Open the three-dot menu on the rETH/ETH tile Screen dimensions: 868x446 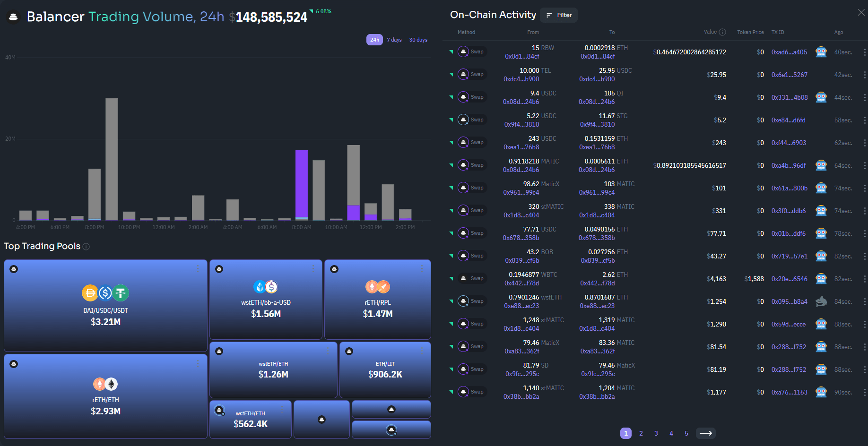(x=198, y=364)
